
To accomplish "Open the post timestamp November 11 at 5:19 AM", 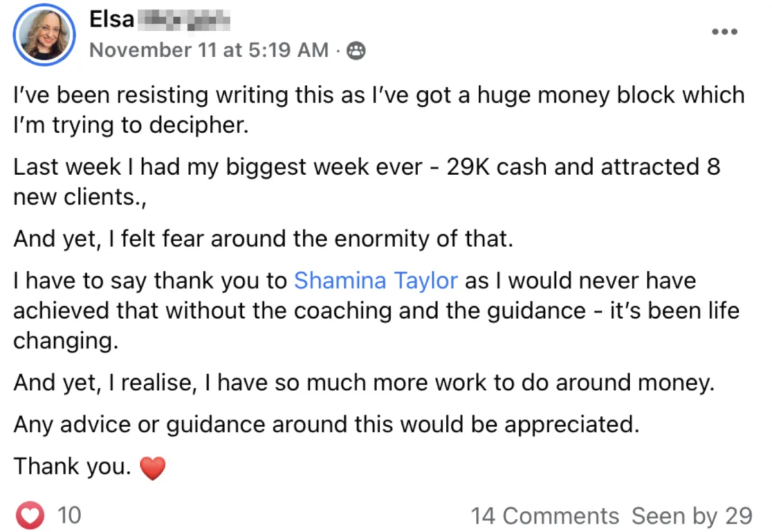I will pyautogui.click(x=209, y=50).
